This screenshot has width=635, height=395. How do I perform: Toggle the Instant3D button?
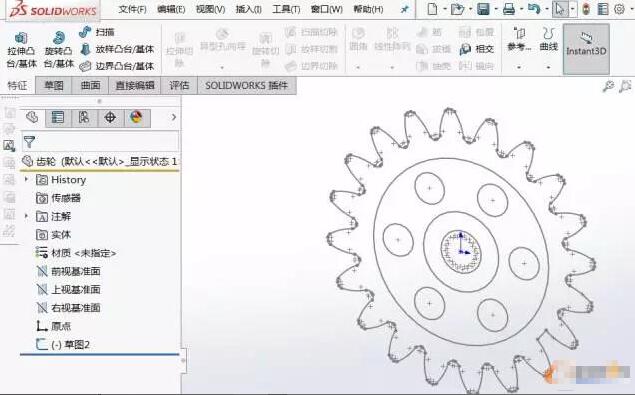click(x=586, y=49)
